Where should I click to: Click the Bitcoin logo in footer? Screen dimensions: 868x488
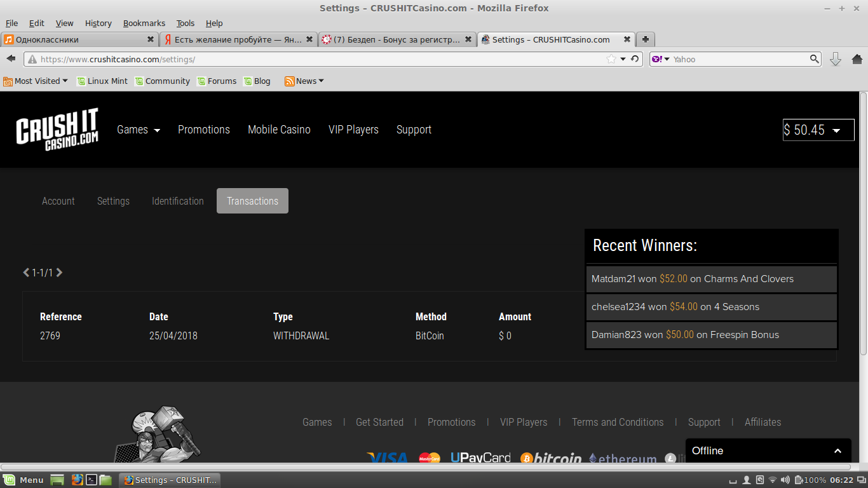(550, 457)
